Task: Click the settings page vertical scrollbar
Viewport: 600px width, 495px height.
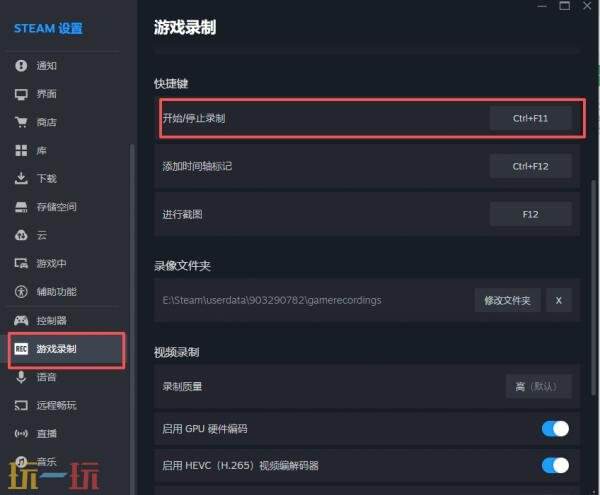Action: pos(593,287)
